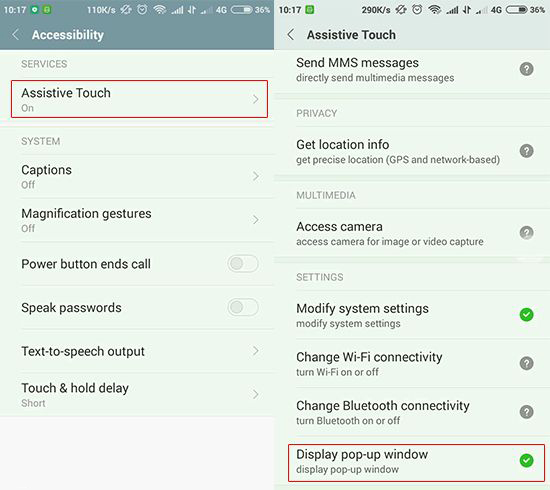Screen dimensions: 550x490
Task: Select the Access camera permission row
Action: point(412,233)
